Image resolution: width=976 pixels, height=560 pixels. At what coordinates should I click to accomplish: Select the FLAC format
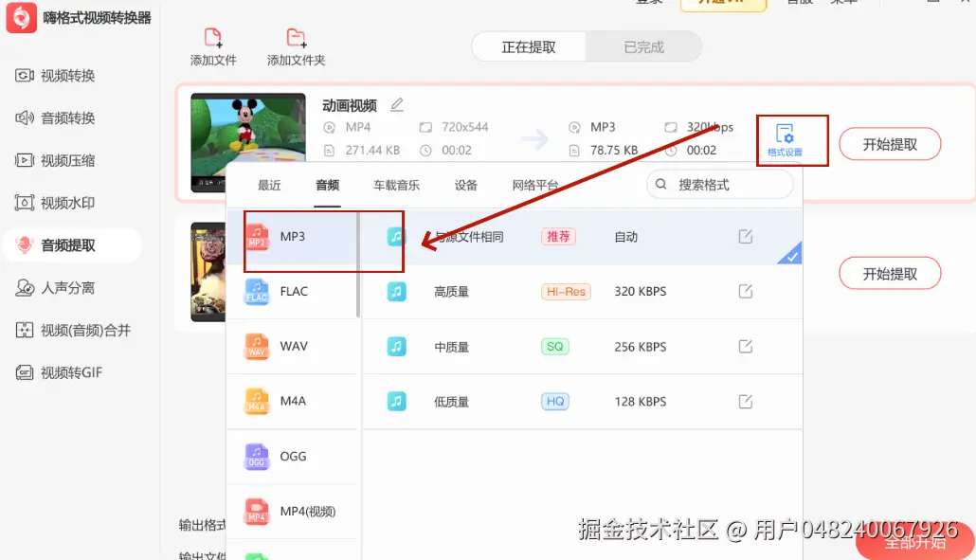tap(291, 292)
